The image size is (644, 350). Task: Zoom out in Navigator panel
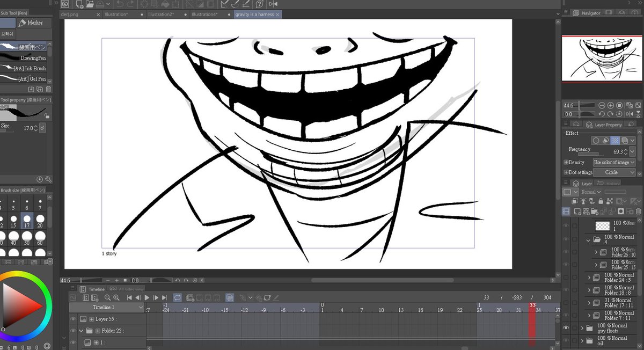tap(602, 106)
